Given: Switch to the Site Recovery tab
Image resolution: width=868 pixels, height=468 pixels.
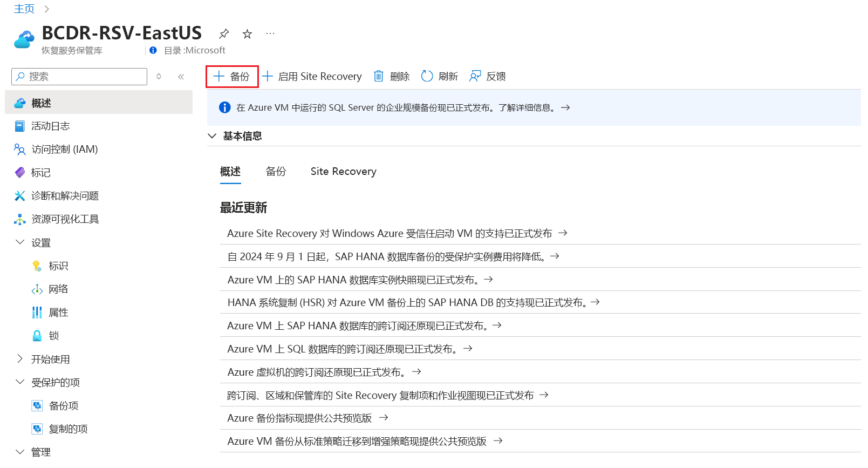Looking at the screenshot, I should pyautogui.click(x=344, y=171).
